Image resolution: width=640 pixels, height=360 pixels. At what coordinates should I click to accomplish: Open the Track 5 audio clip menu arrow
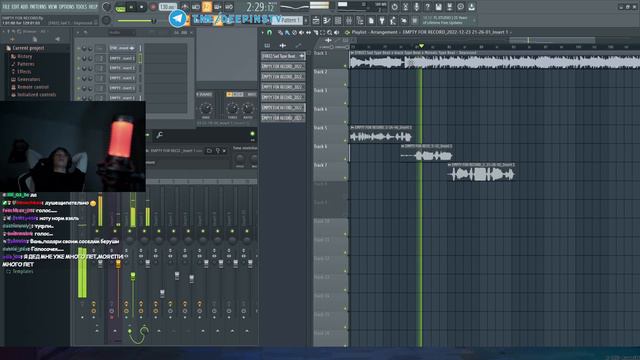(x=352, y=128)
